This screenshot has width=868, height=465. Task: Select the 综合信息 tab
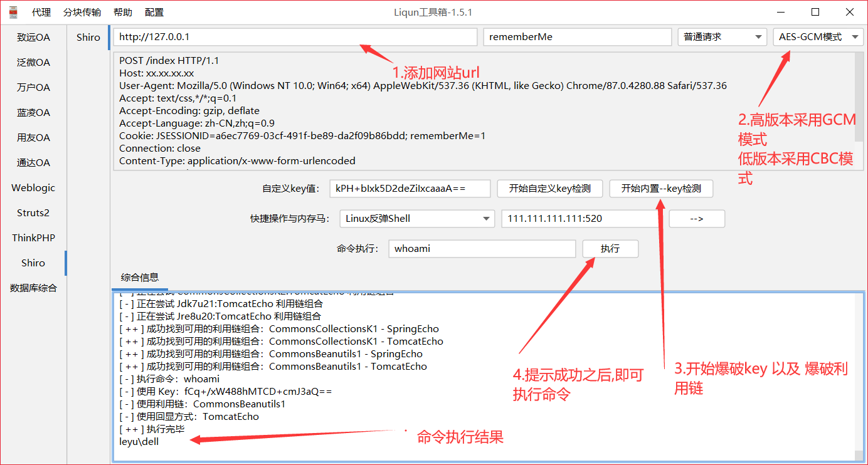click(x=140, y=277)
